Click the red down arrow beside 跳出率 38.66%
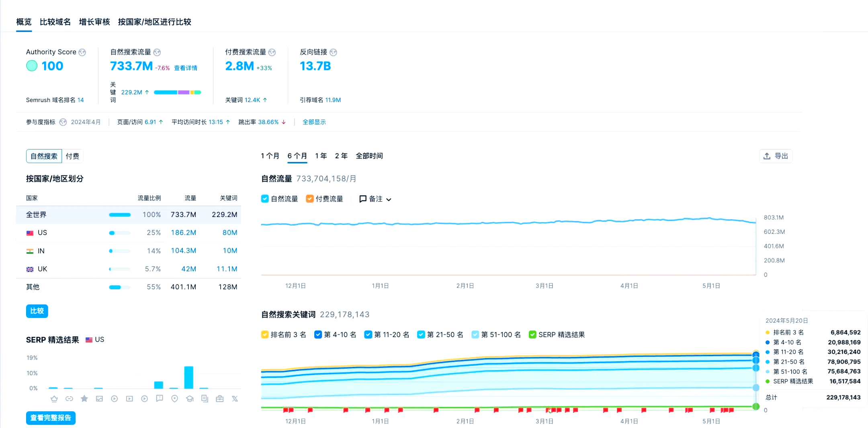Image resolution: width=868 pixels, height=428 pixels. [x=284, y=122]
